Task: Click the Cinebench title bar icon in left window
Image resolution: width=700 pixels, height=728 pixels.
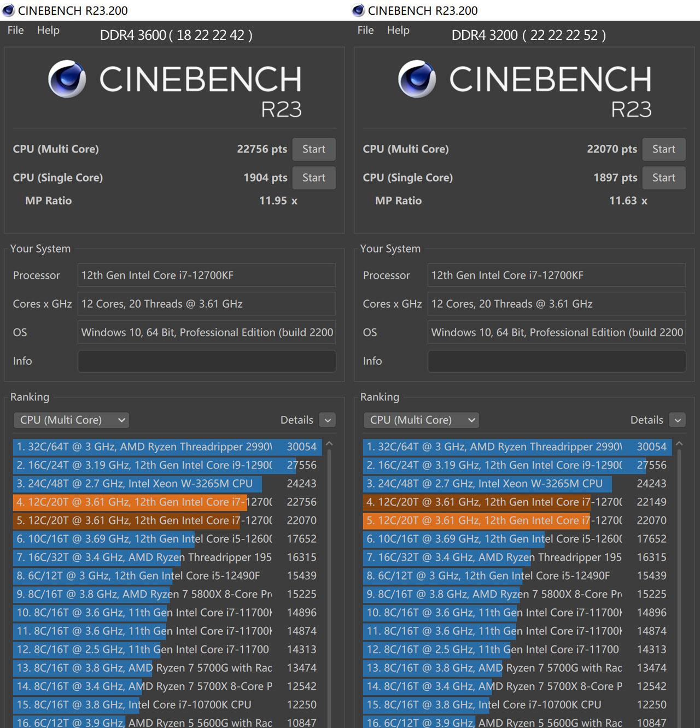Action: [x=8, y=10]
